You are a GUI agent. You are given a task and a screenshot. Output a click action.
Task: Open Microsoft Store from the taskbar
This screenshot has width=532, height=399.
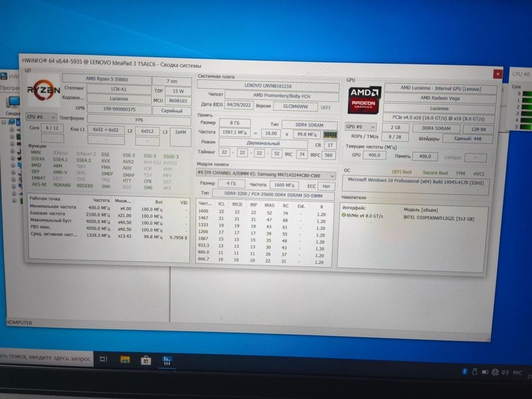click(x=146, y=360)
